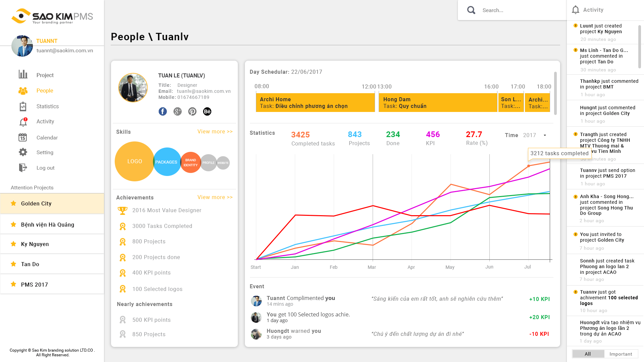Image resolution: width=644 pixels, height=362 pixels.
Task: Click View more next to Achievements
Action: click(x=215, y=197)
